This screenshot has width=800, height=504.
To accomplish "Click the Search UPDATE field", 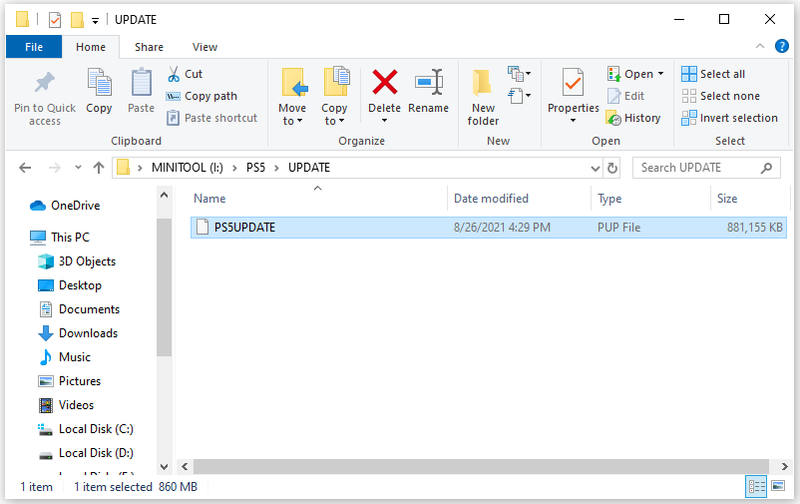I will (706, 168).
